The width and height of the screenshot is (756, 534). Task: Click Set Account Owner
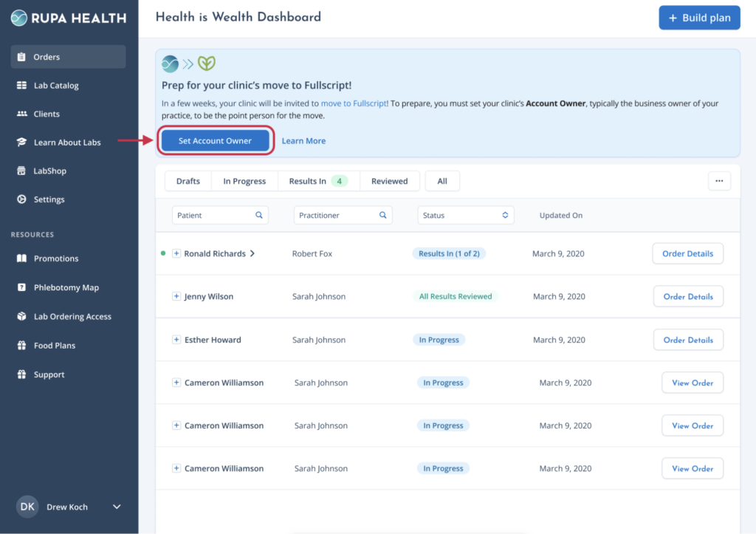[215, 140]
